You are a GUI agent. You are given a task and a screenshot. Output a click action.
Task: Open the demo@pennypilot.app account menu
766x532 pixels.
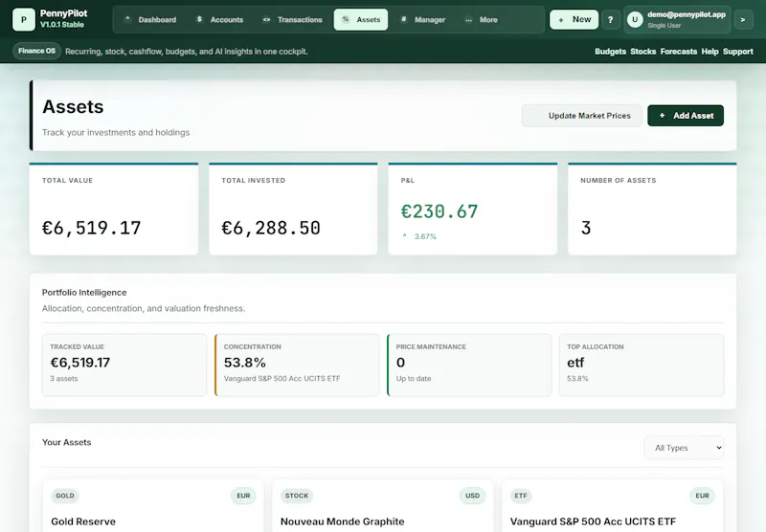tap(677, 19)
